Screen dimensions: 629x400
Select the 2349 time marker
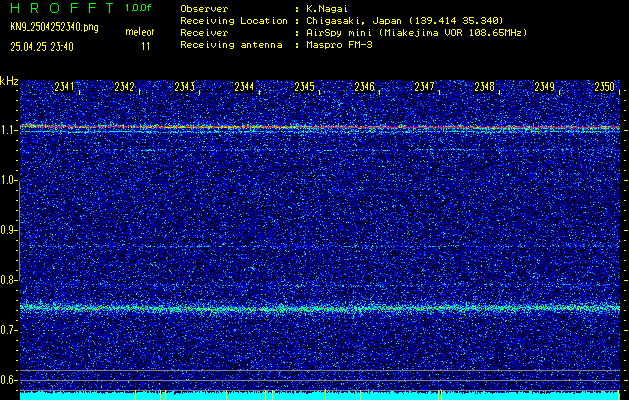(x=545, y=87)
